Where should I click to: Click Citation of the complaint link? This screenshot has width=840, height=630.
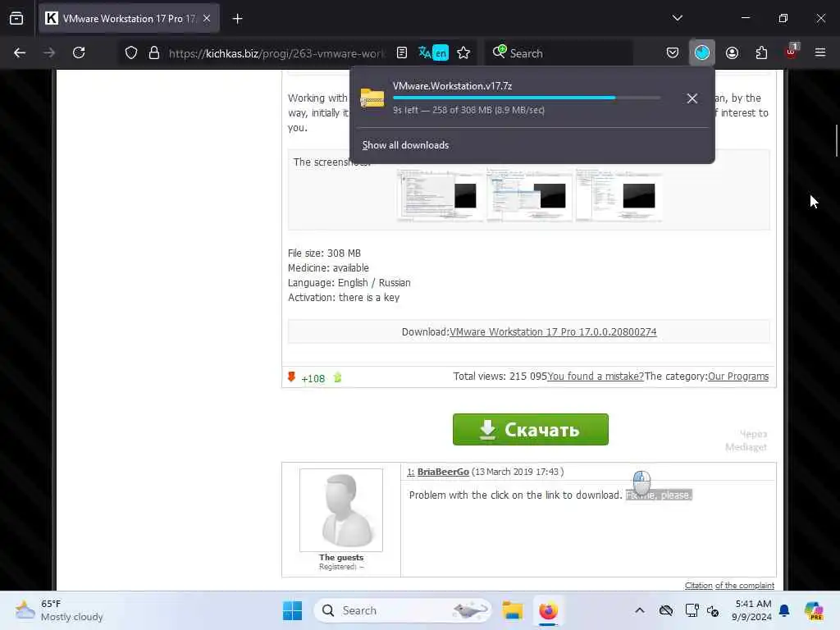click(729, 586)
